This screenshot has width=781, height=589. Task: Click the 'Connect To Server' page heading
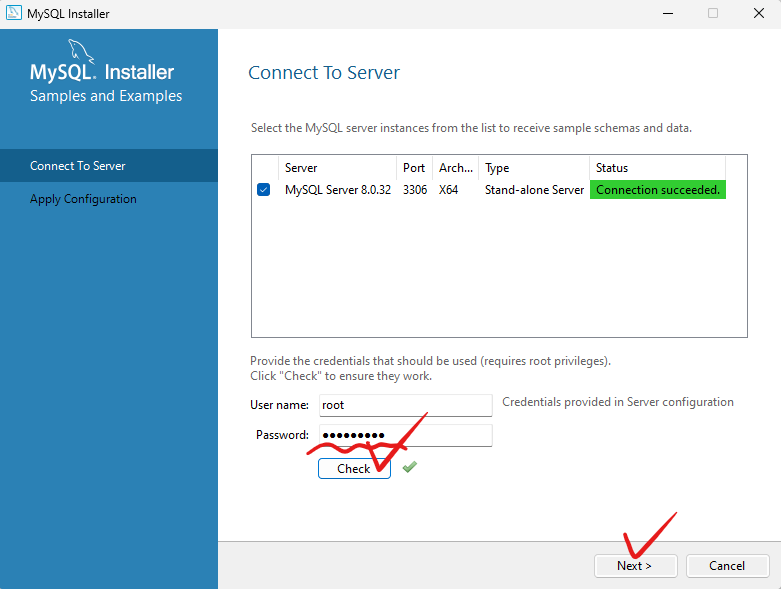[324, 73]
